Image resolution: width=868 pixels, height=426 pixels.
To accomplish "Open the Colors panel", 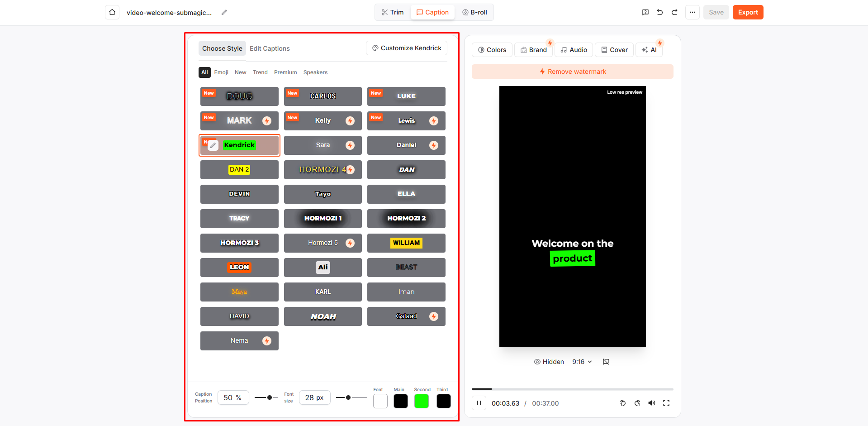I will click(x=492, y=50).
